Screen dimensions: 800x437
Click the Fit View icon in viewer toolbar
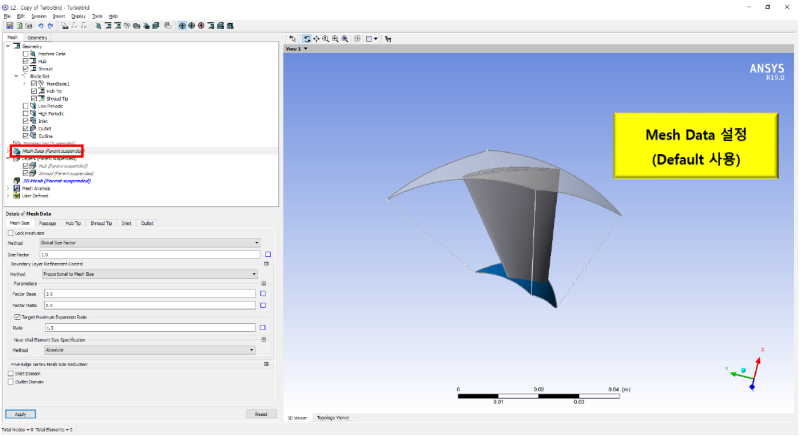point(345,39)
